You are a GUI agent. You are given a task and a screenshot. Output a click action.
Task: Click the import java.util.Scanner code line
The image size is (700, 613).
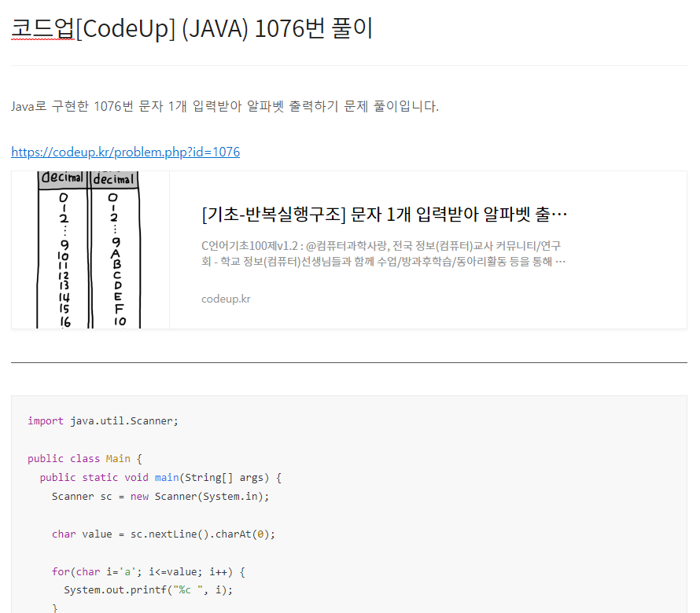point(103,420)
